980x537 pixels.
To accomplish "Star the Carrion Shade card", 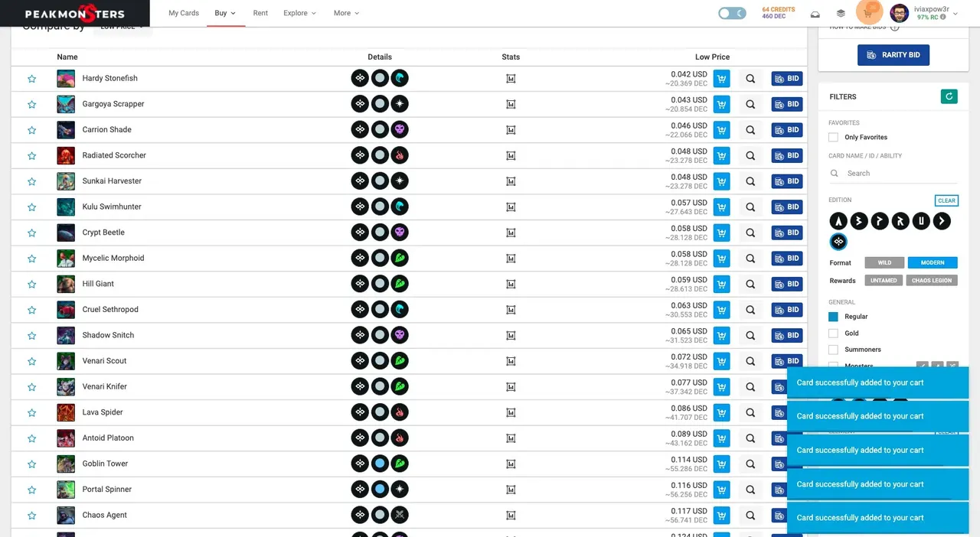I will click(x=32, y=130).
